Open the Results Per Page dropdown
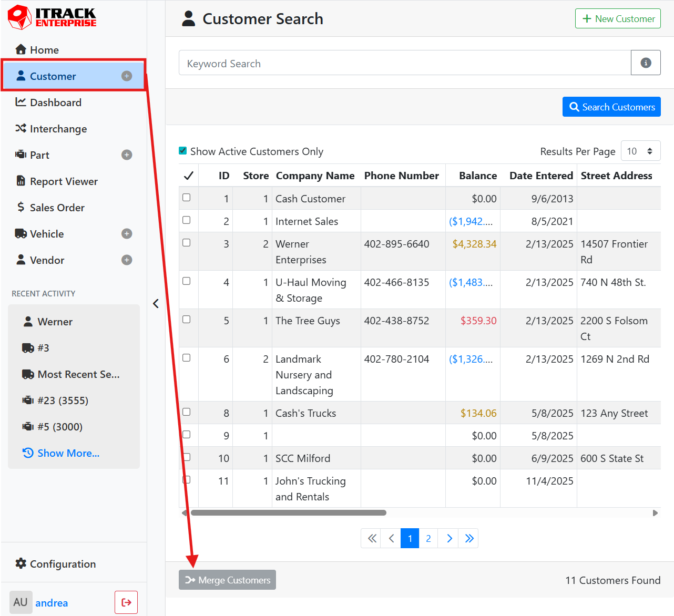The width and height of the screenshot is (674, 616). tap(640, 151)
